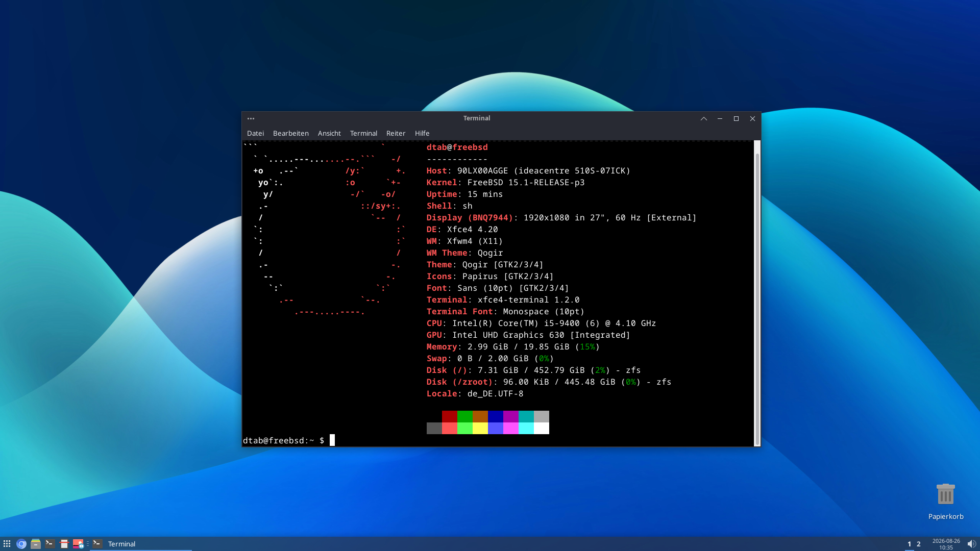Open the Papierkorb trash icon on the desktop

pyautogui.click(x=946, y=501)
